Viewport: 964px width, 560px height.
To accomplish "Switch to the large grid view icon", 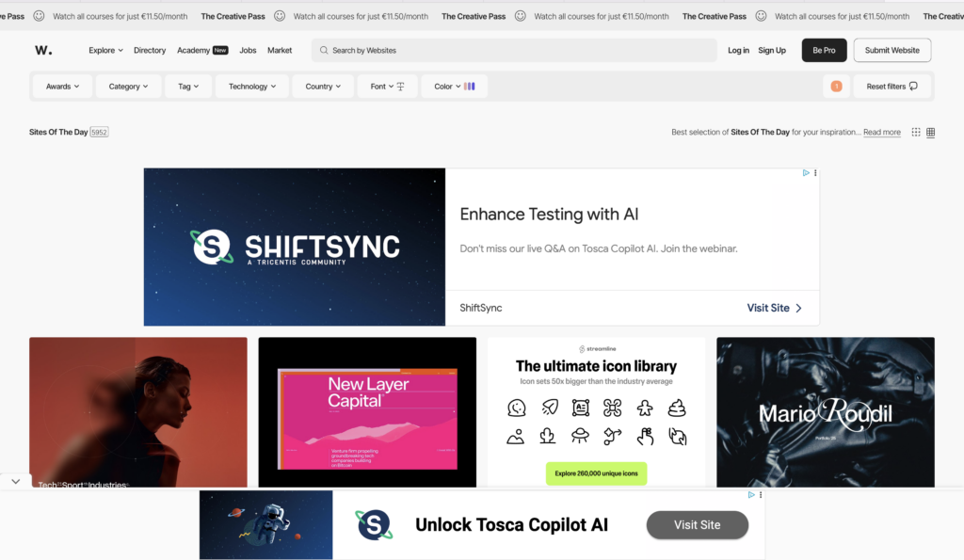I will 931,132.
